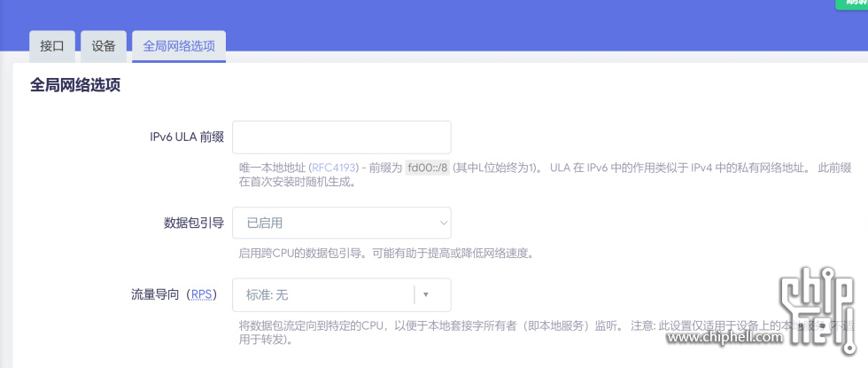This screenshot has width=868, height=368.
Task: Click the 全局网络选项 section heading
Action: coord(74,85)
